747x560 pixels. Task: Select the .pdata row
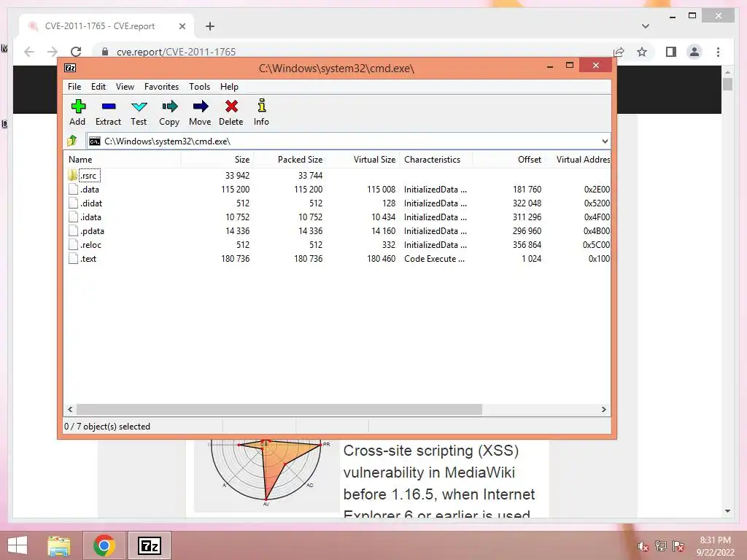337,231
